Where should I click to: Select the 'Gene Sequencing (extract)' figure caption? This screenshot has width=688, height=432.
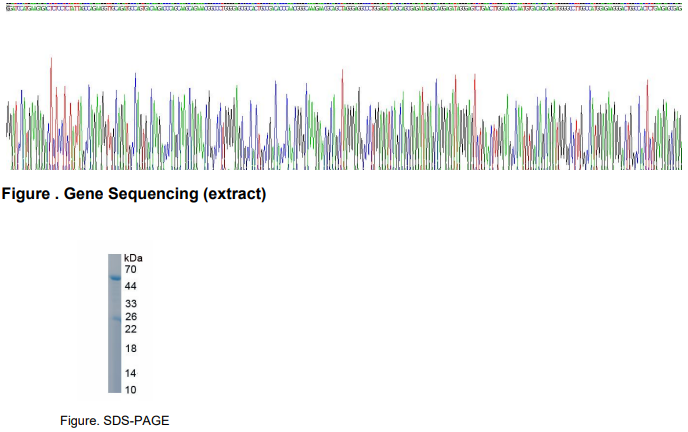click(x=134, y=194)
